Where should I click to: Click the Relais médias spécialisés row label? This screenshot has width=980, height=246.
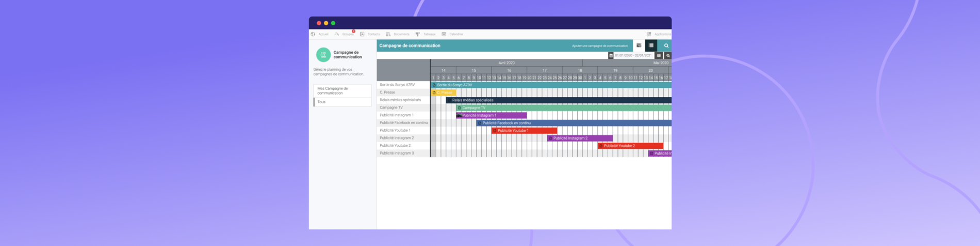click(400, 100)
